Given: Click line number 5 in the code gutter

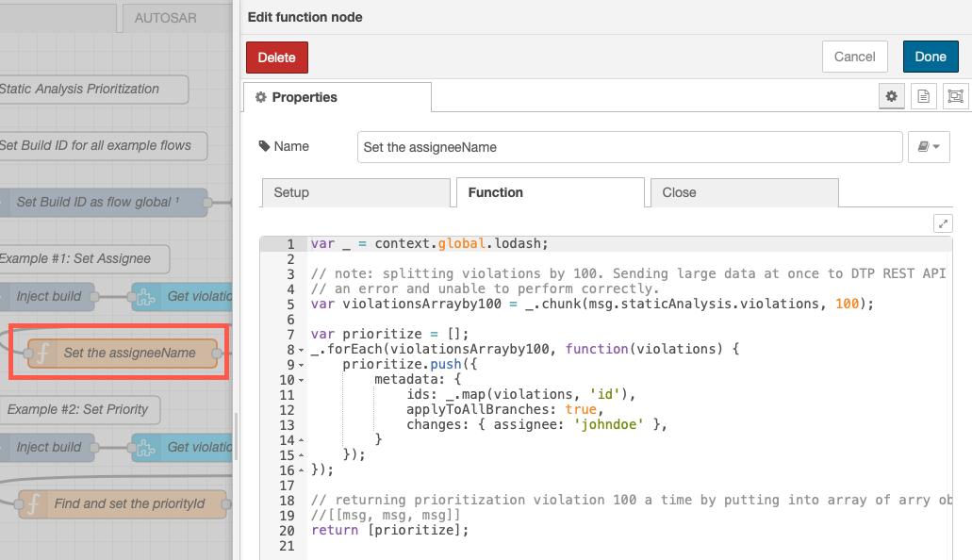Looking at the screenshot, I should 290,305.
